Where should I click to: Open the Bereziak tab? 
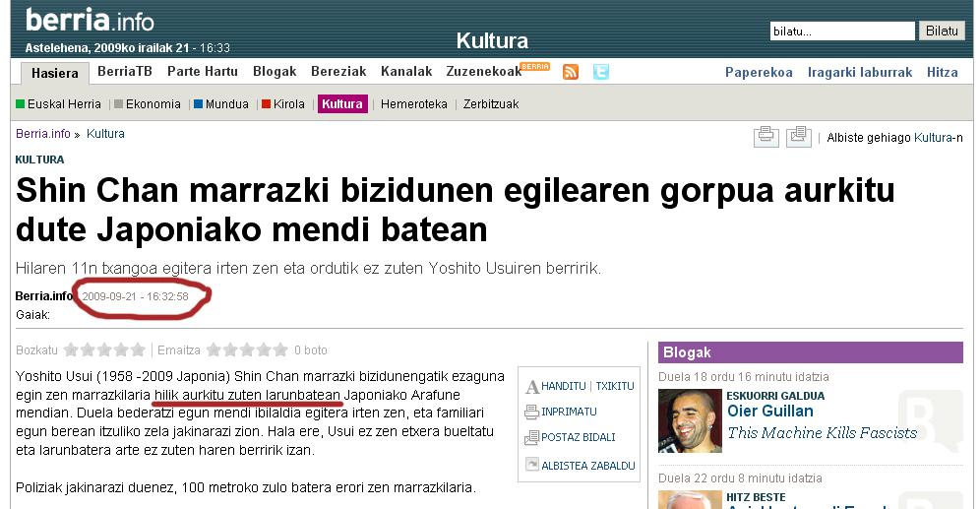coord(338,71)
